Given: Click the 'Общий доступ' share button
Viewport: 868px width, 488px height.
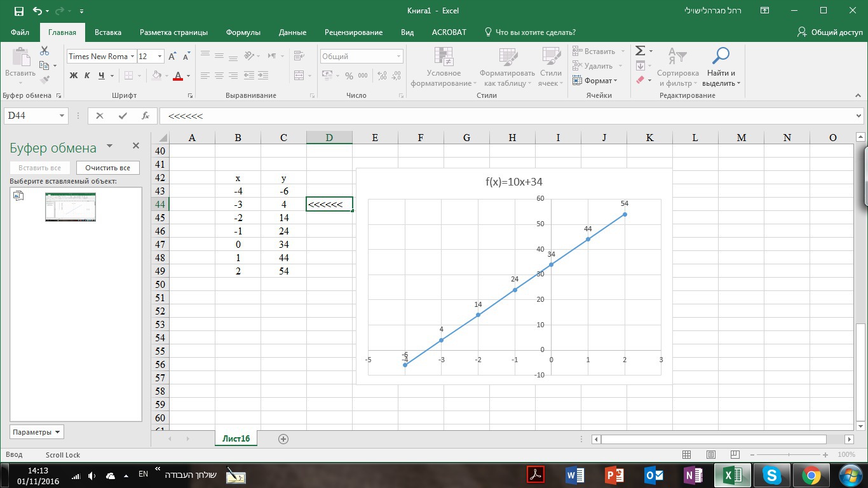Looking at the screenshot, I should (831, 32).
